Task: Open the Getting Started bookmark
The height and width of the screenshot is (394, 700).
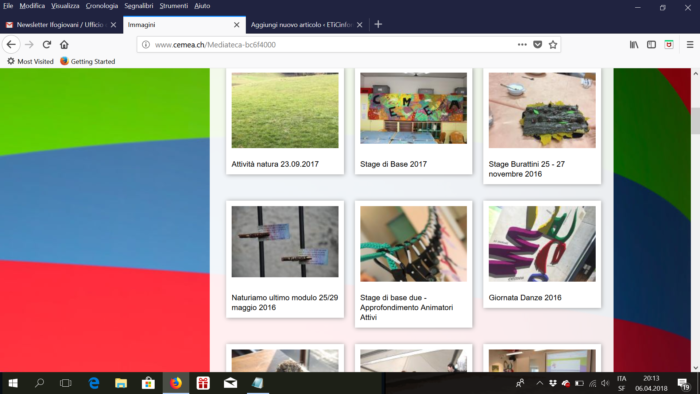Action: click(88, 62)
